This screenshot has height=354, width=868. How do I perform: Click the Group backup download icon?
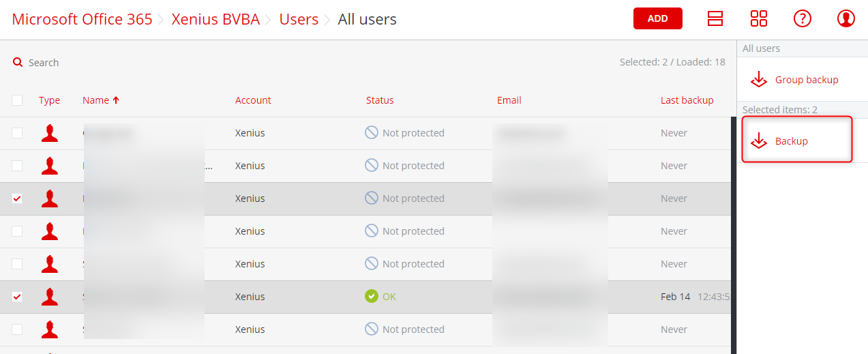[x=759, y=80]
